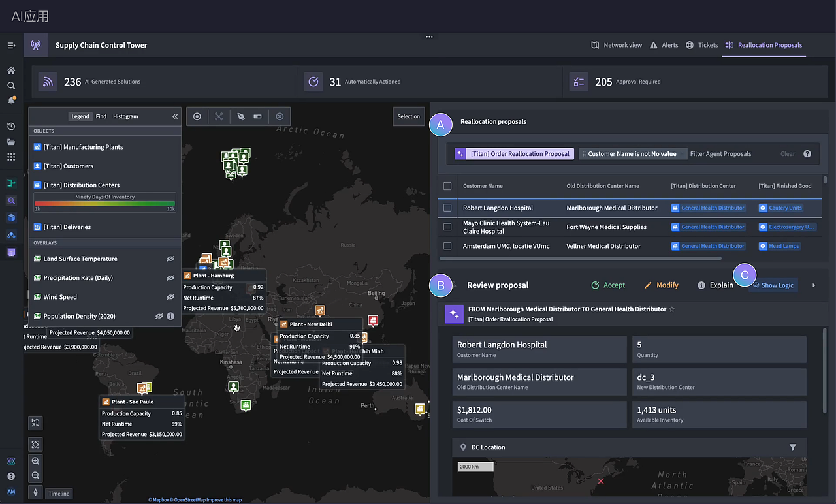Viewport: 836px width, 504px height.
Task: Click the Explain button
Action: click(x=715, y=285)
